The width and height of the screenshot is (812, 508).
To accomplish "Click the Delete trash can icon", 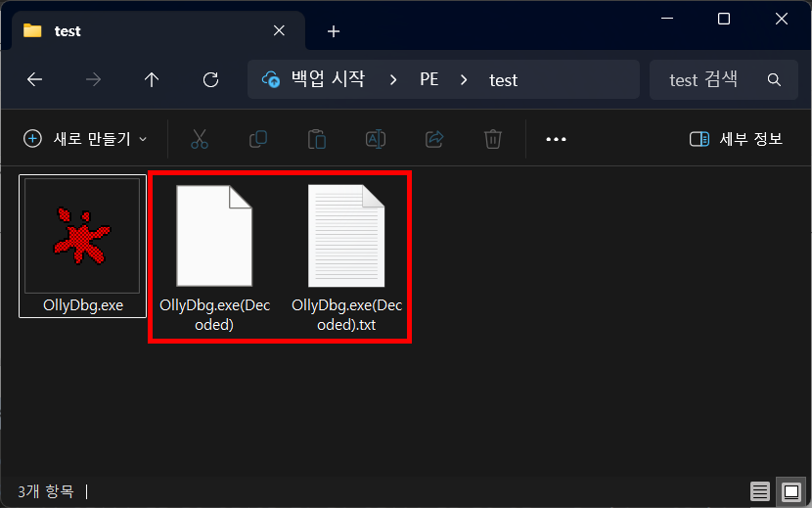I will 492,139.
